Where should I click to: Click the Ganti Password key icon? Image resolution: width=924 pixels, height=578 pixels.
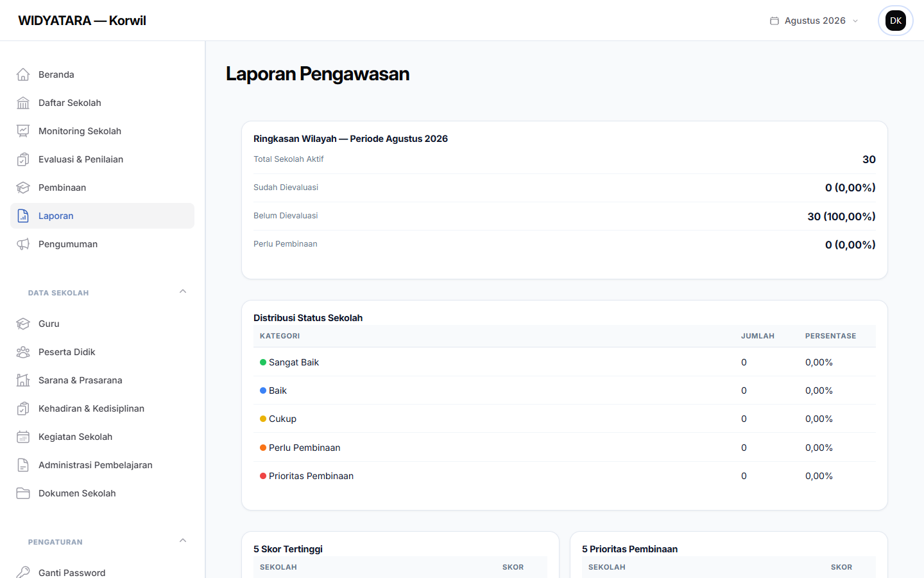23,572
